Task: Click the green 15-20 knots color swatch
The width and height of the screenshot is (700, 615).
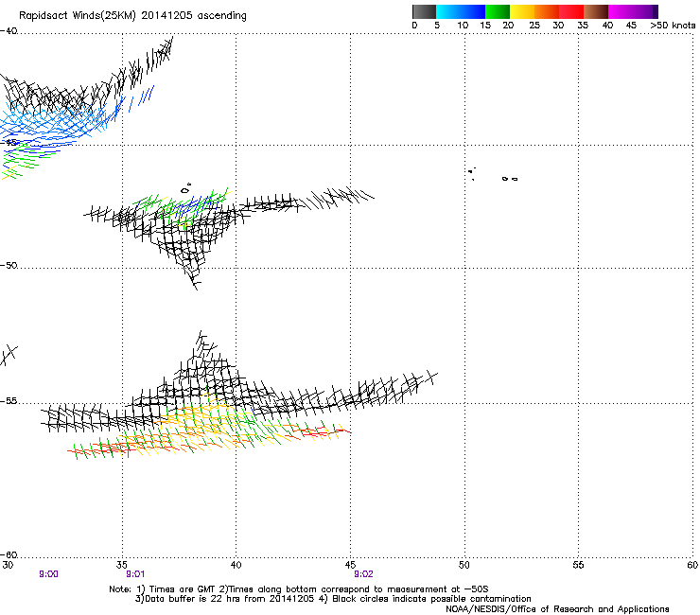Action: pos(498,11)
